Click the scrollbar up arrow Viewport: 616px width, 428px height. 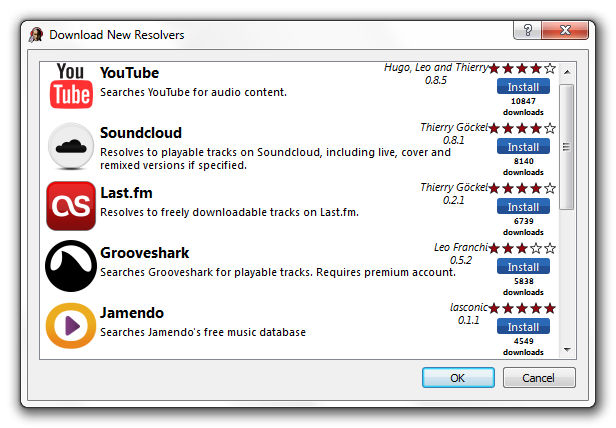point(567,72)
